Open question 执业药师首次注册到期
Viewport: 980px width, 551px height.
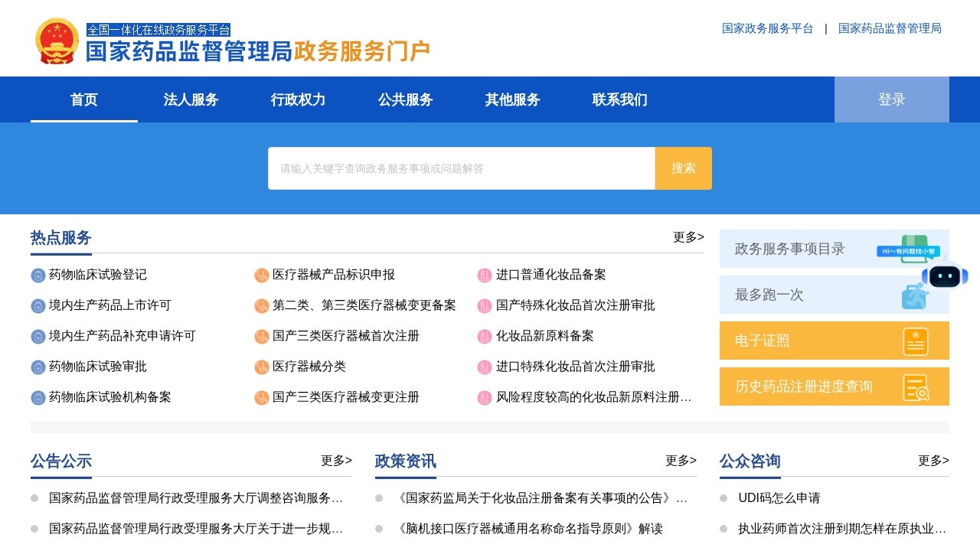pos(842,529)
